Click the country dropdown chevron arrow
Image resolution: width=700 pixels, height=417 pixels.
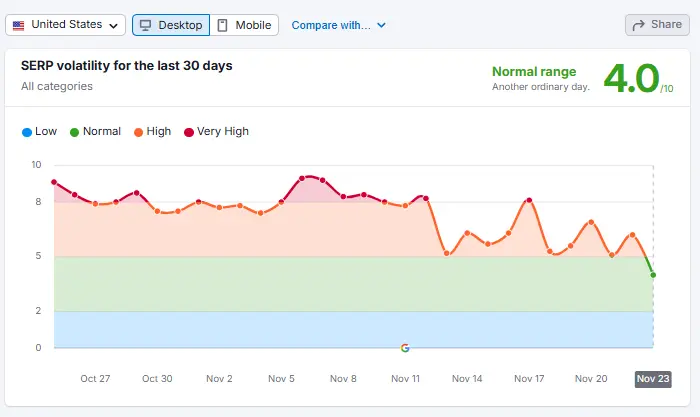114,25
